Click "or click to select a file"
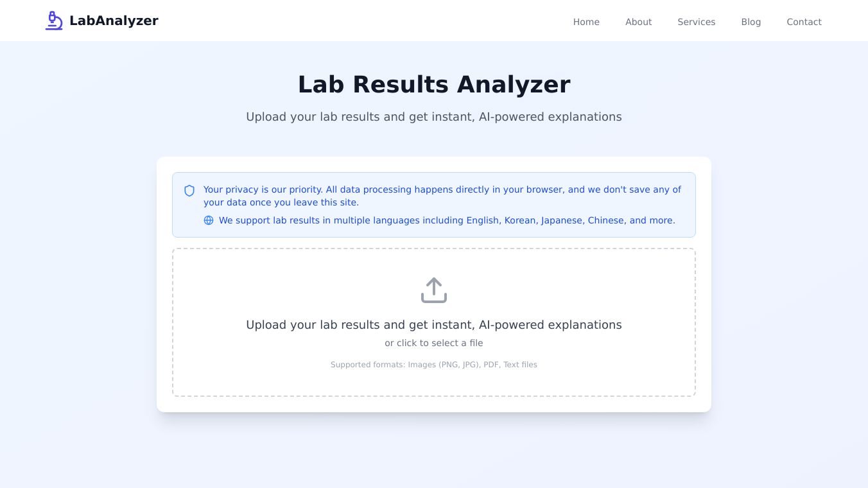 (x=434, y=343)
